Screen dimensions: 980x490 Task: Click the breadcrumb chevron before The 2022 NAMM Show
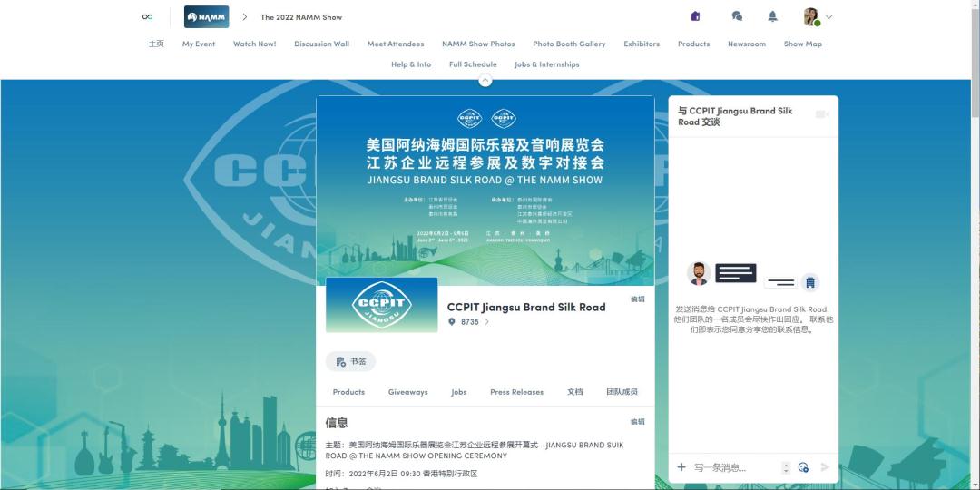(x=245, y=17)
